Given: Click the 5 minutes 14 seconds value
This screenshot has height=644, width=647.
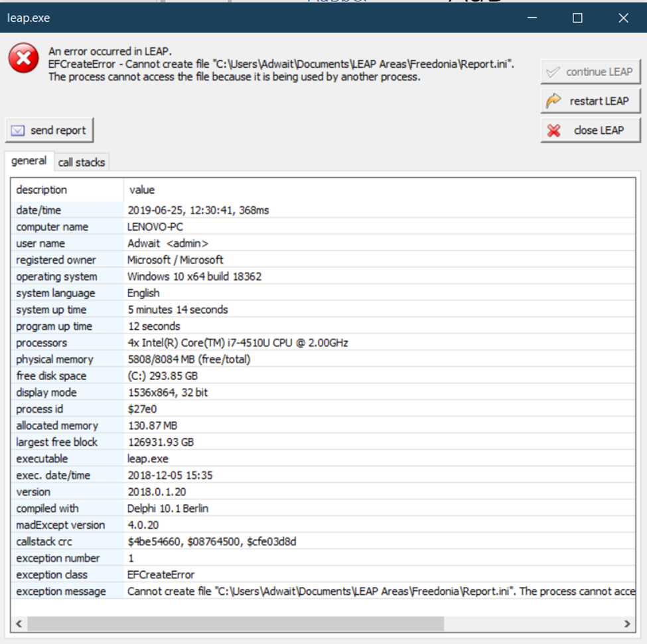Looking at the screenshot, I should tap(177, 310).
